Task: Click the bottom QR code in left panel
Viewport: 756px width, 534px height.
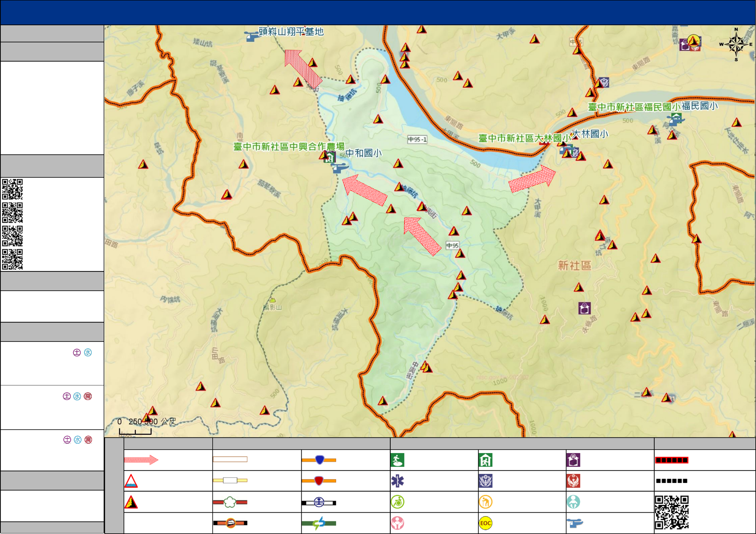Action: (13, 260)
